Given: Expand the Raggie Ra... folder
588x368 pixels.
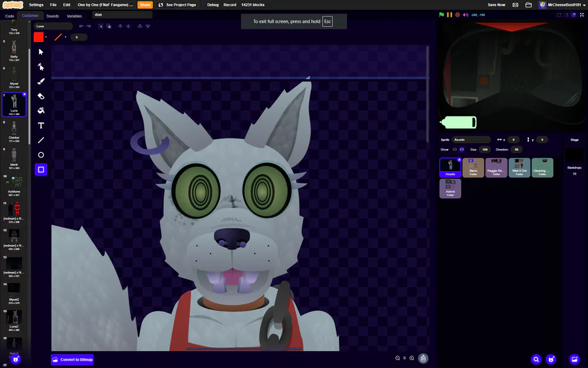Looking at the screenshot, I should click(x=497, y=168).
